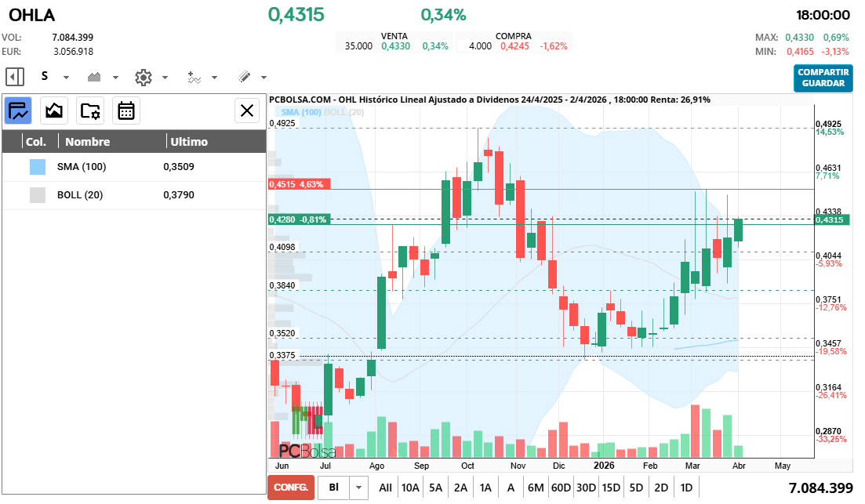This screenshot has height=504, width=865.
Task: Click the SMA (100) blue color swatch
Action: coord(37,166)
